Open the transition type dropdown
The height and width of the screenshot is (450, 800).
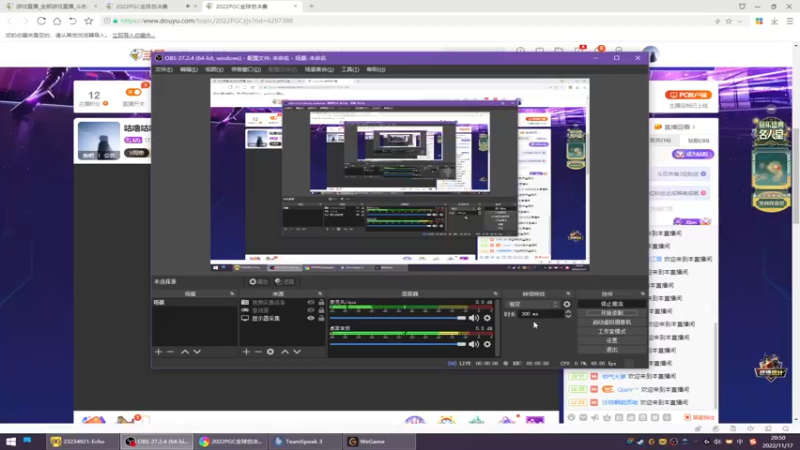533,304
